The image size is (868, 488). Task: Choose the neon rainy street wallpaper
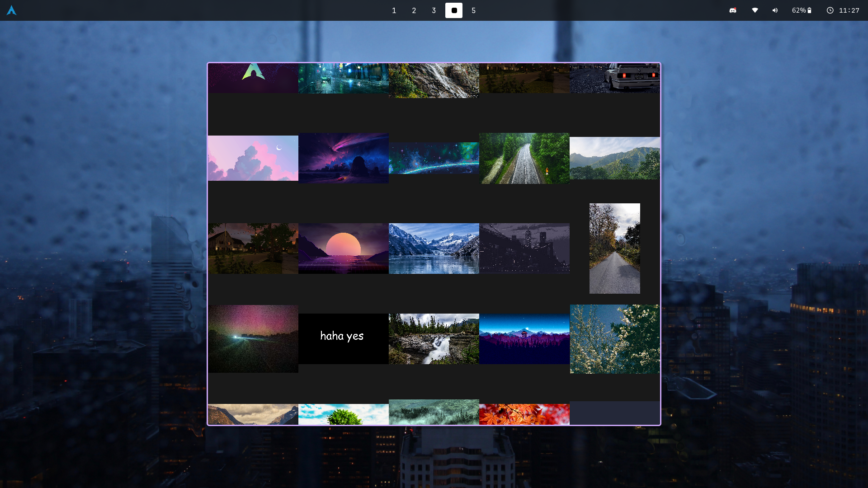pyautogui.click(x=343, y=78)
